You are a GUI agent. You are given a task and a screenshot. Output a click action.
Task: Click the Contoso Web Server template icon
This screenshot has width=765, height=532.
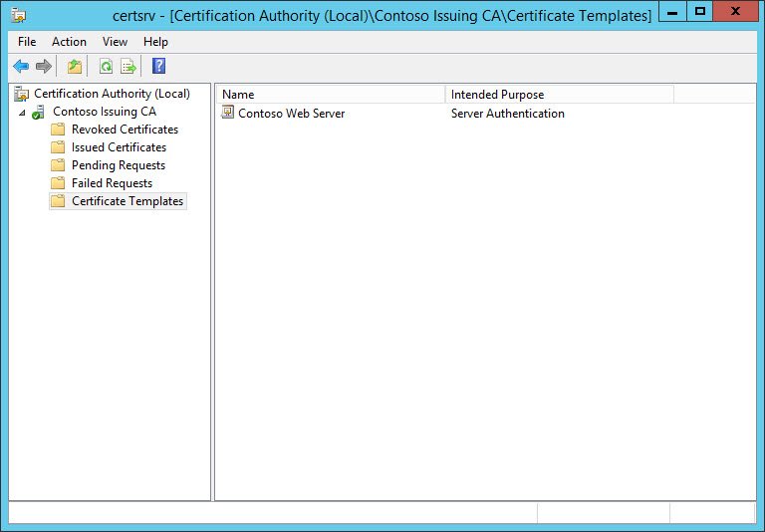[x=228, y=113]
